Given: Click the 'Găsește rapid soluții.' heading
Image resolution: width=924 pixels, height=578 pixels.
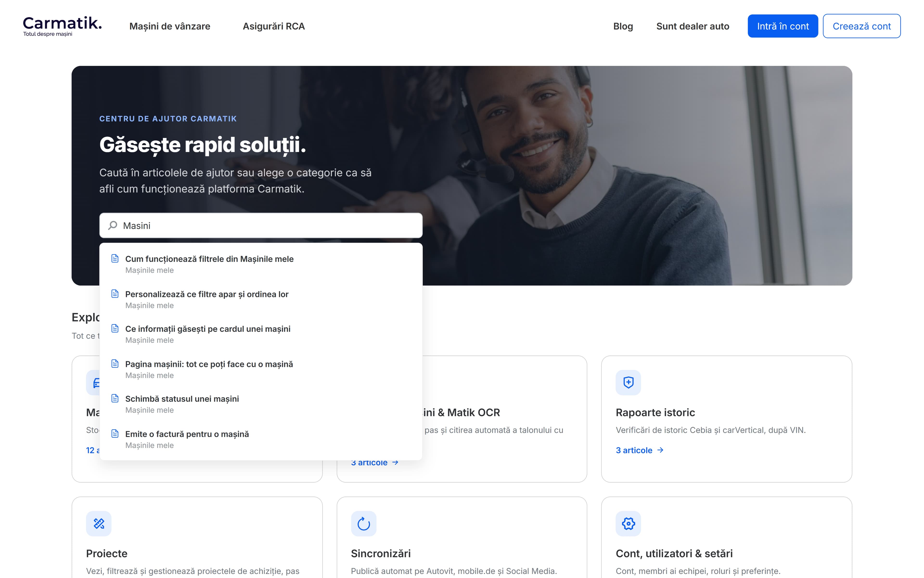Looking at the screenshot, I should 202,145.
